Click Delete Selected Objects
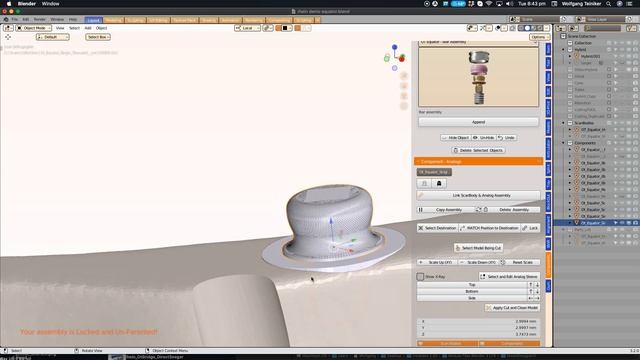Screen dimensions: 640x360 (x=478, y=150)
